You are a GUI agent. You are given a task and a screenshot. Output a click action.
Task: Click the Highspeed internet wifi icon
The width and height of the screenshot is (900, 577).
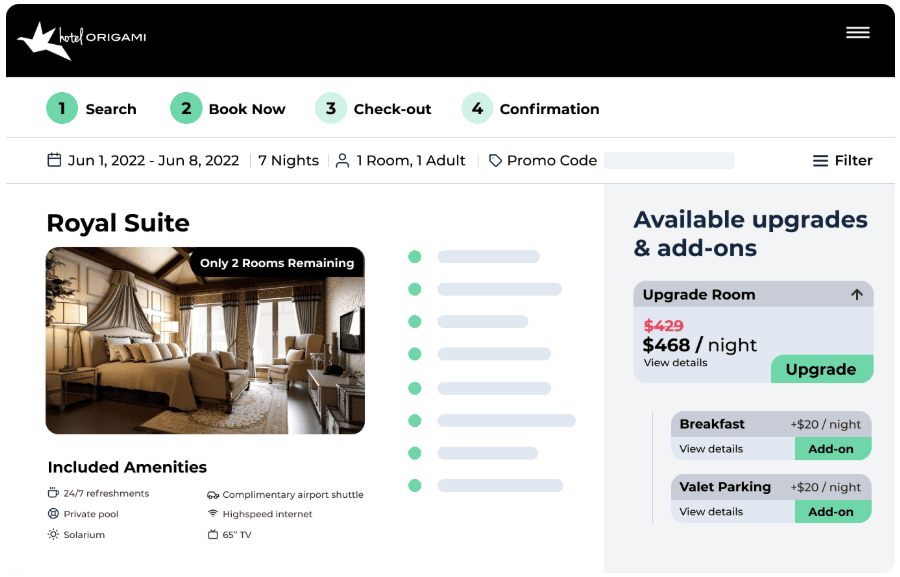213,514
